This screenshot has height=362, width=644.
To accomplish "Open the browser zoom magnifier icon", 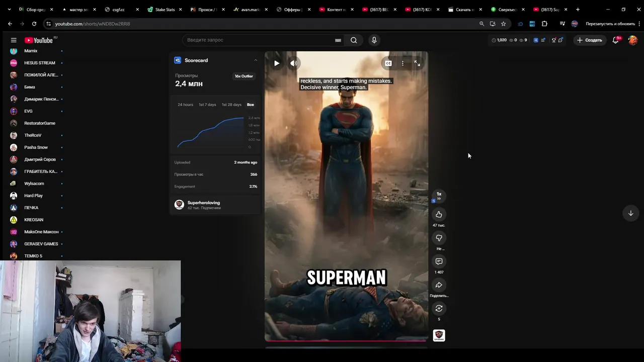I will click(481, 24).
